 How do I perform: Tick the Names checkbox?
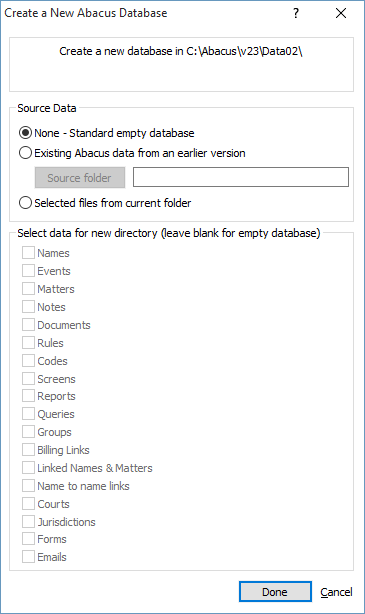28,253
